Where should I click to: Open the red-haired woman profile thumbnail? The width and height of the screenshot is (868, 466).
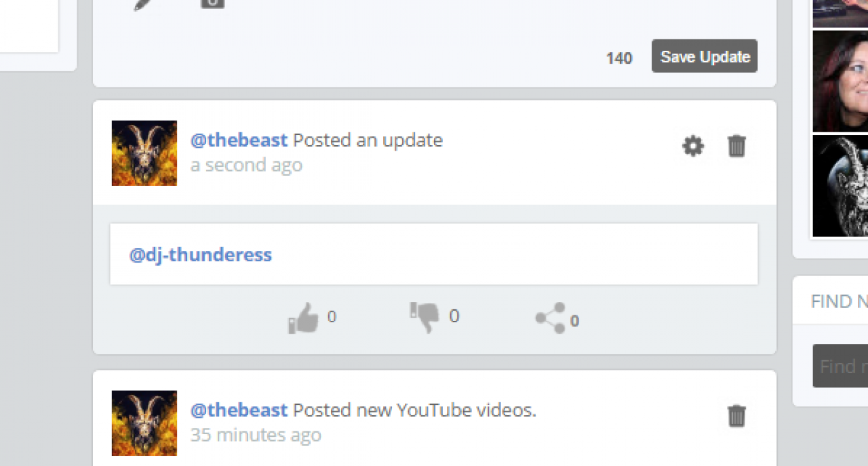tap(840, 81)
